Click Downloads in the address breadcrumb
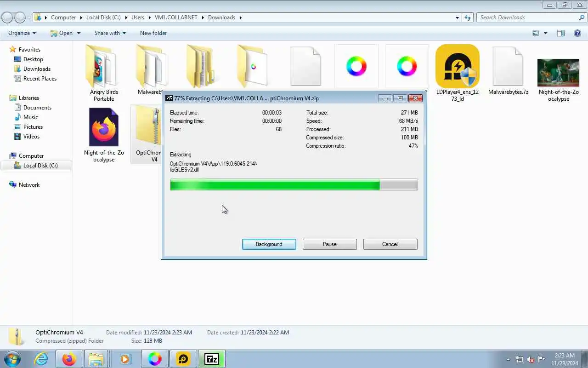 (x=221, y=17)
